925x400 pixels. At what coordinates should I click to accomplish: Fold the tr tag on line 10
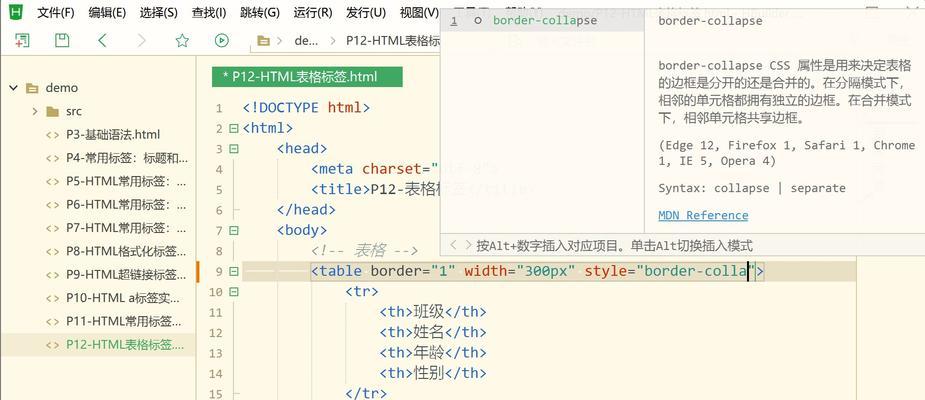[x=233, y=292]
